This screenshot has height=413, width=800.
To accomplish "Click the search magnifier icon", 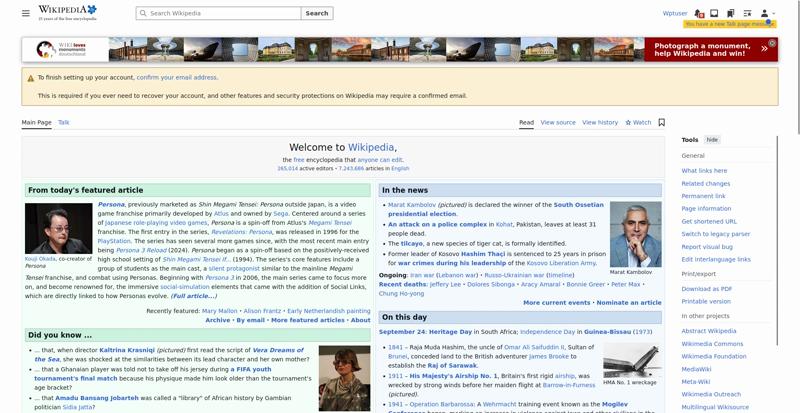I will point(143,13).
